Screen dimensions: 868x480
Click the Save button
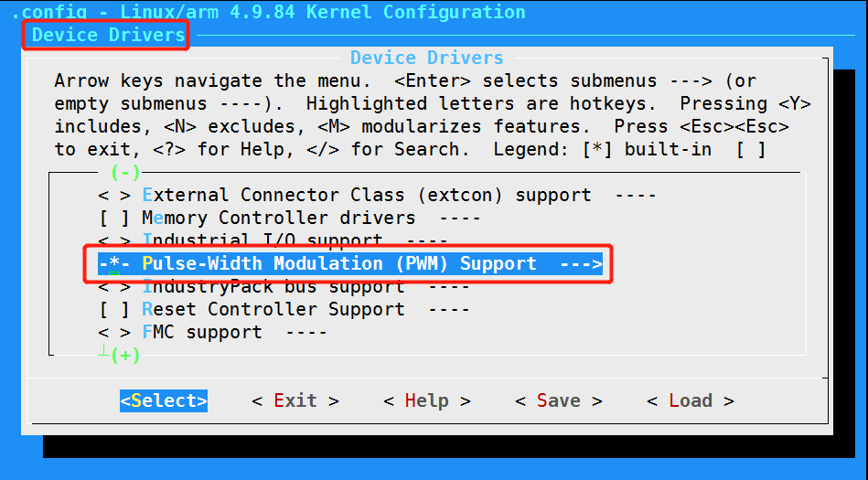click(x=558, y=400)
